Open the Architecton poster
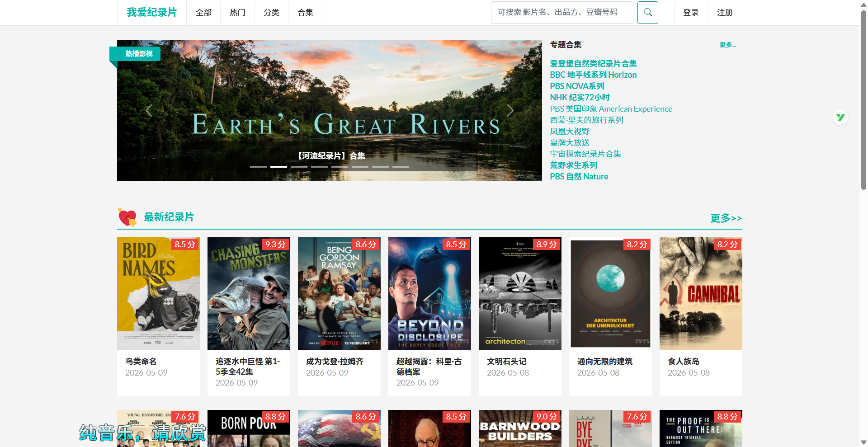868x447 pixels. [x=520, y=294]
